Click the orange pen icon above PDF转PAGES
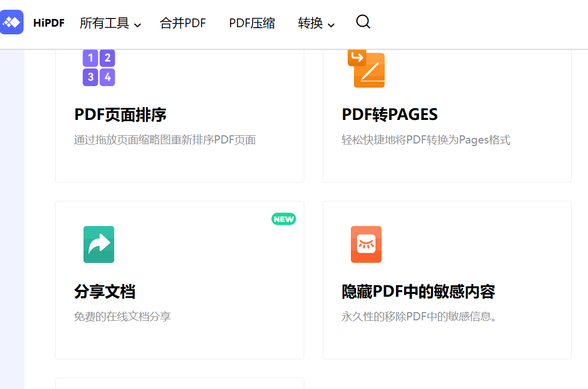The image size is (588, 389). point(366,69)
